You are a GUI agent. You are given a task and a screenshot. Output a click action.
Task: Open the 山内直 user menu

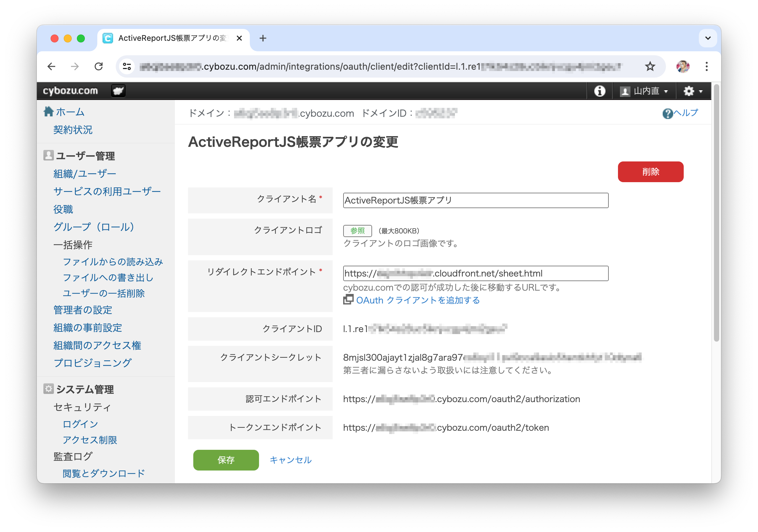644,91
